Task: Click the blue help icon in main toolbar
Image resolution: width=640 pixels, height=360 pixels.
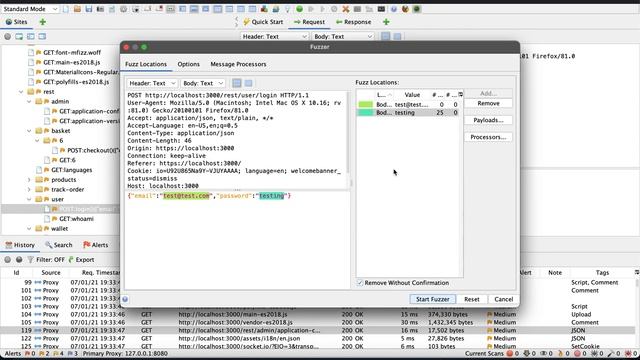Action: click(393, 9)
